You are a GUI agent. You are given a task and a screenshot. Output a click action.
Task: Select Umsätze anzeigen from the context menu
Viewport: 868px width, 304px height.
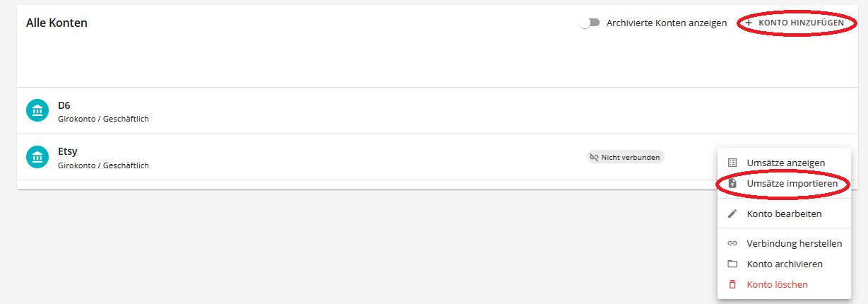tap(784, 163)
